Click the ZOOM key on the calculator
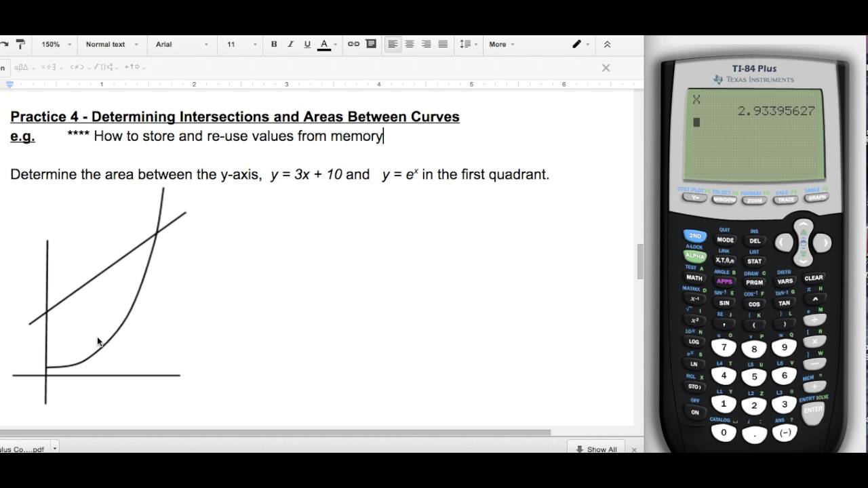 click(754, 201)
